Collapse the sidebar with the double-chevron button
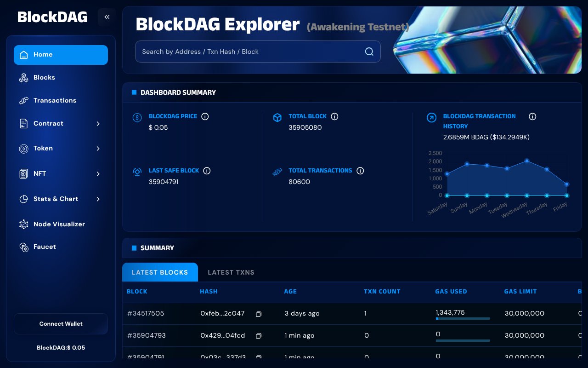 [x=107, y=17]
